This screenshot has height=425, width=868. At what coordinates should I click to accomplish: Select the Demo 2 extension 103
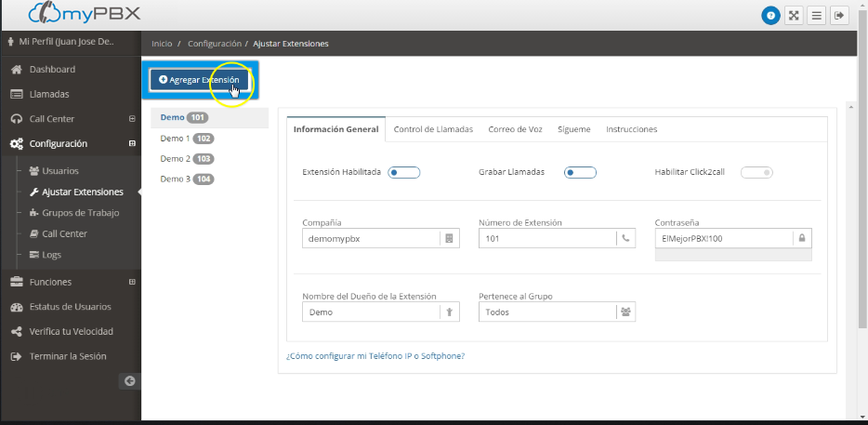186,159
